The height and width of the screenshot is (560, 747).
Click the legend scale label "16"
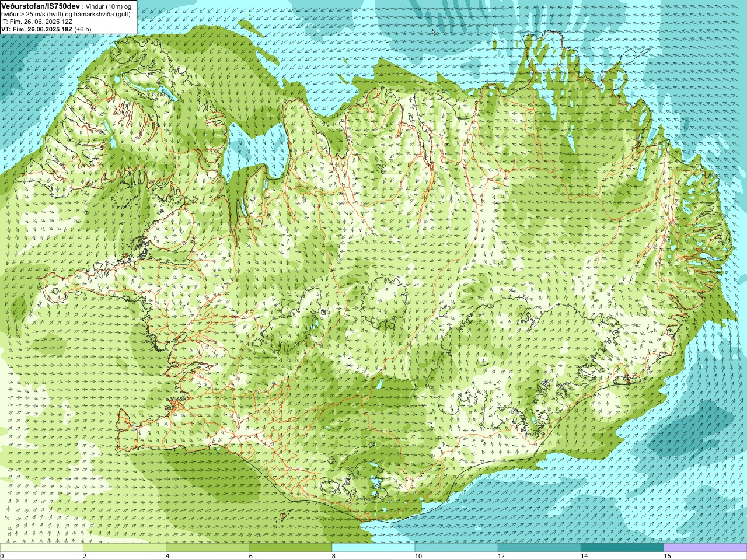tap(667, 556)
